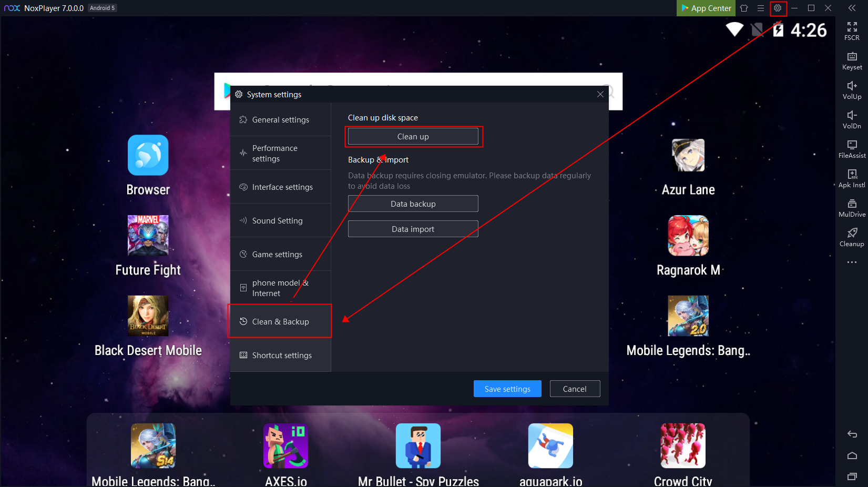
Task: Expand the sidebar three-dots more menu
Action: pos(852,262)
